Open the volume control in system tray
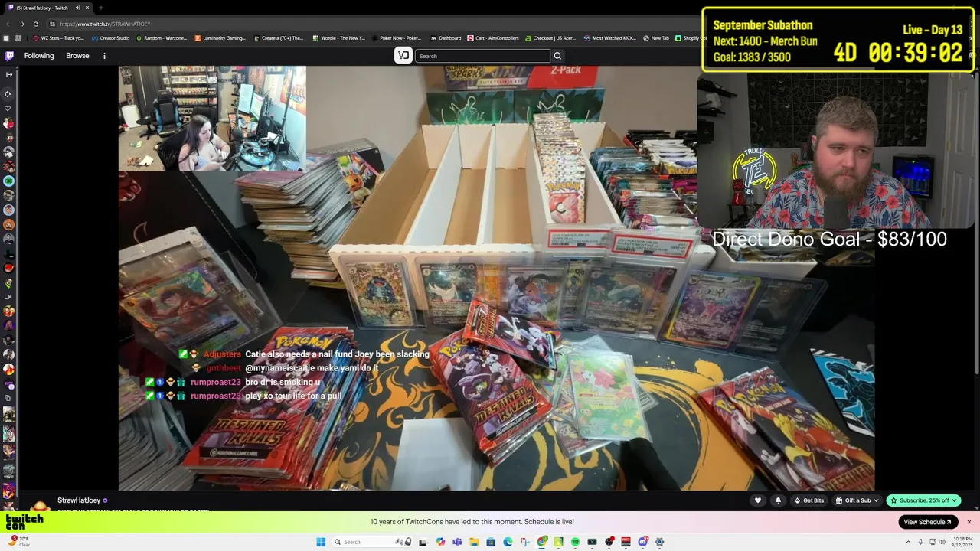The image size is (980, 551). [x=944, y=542]
